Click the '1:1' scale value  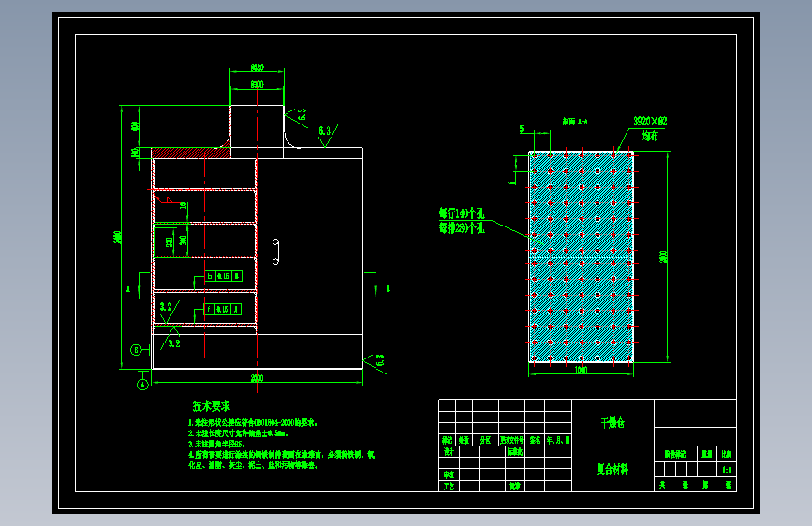tap(727, 470)
